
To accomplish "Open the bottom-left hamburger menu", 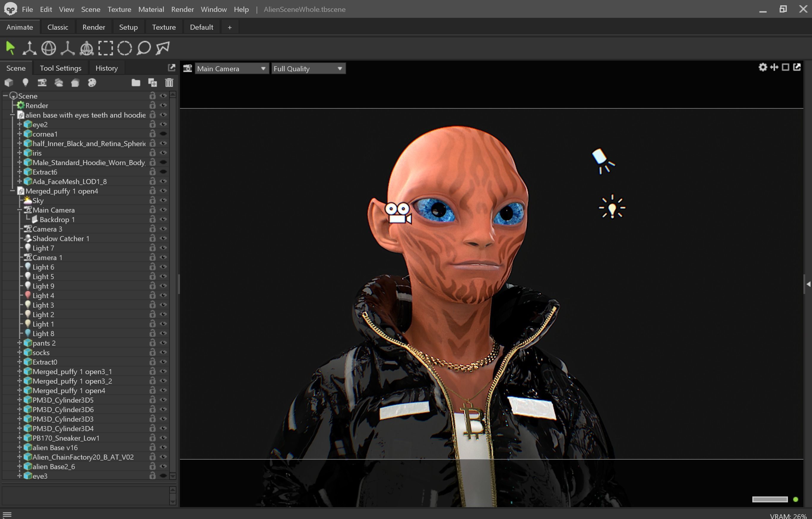I will 7,515.
